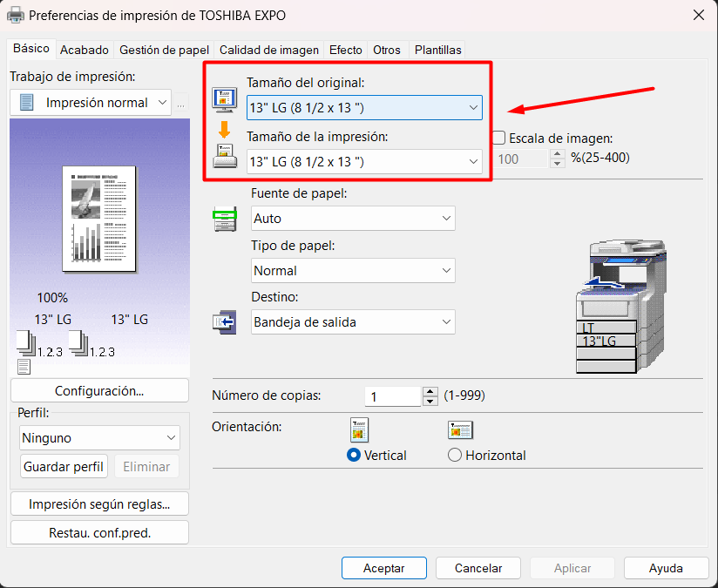
Task: Switch to the Acabado tab
Action: click(x=85, y=50)
